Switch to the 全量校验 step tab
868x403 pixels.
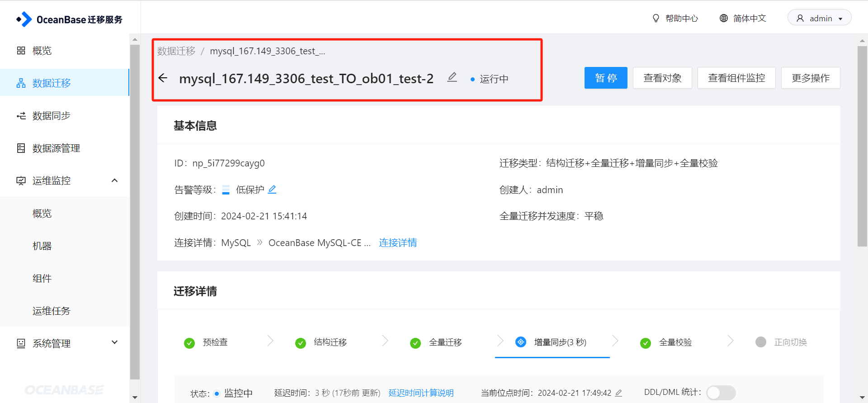point(675,342)
